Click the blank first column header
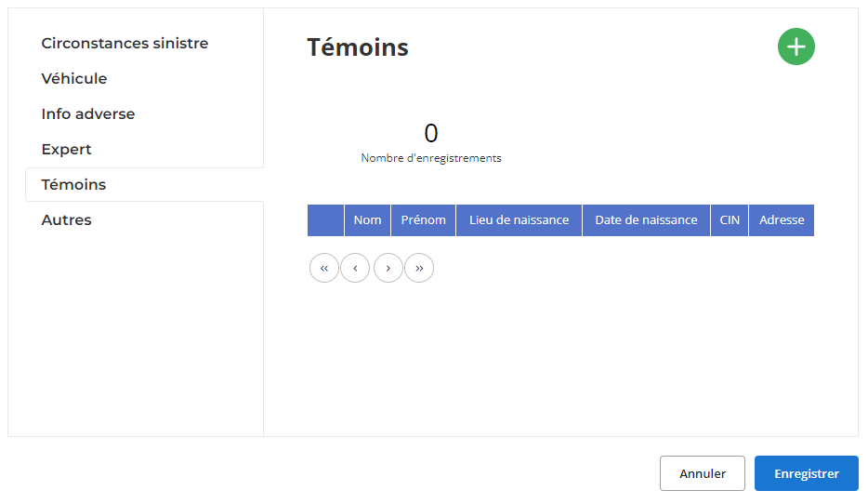The image size is (868, 504). (325, 220)
